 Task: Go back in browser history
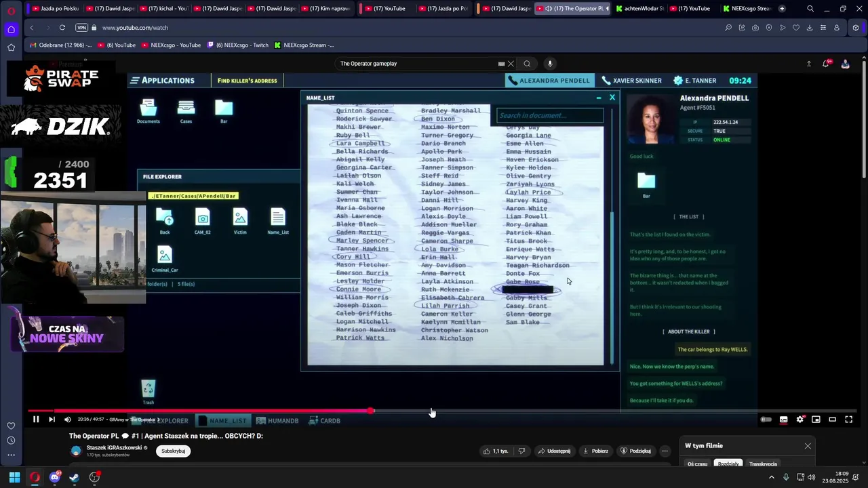click(32, 28)
